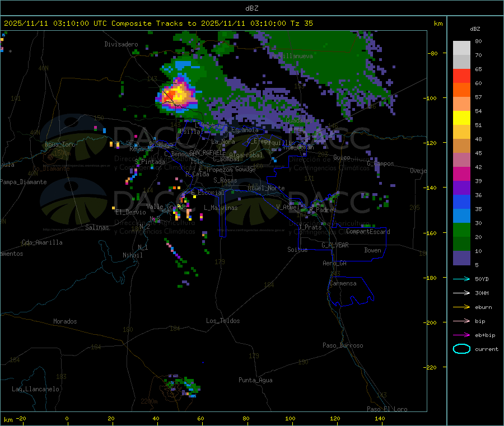Click the yellow timestamp header text

[158, 24]
